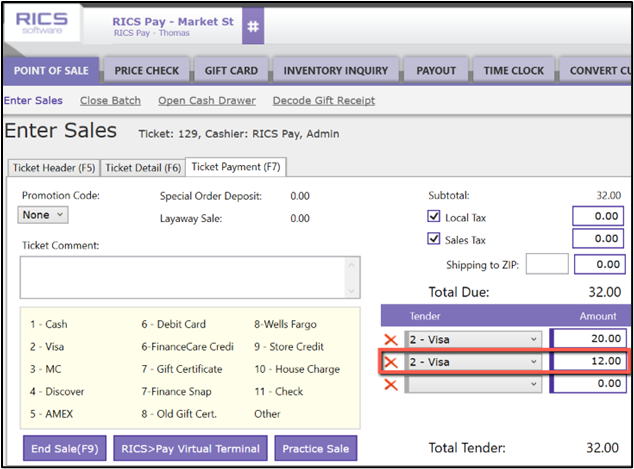Open the Payout tab

(436, 70)
